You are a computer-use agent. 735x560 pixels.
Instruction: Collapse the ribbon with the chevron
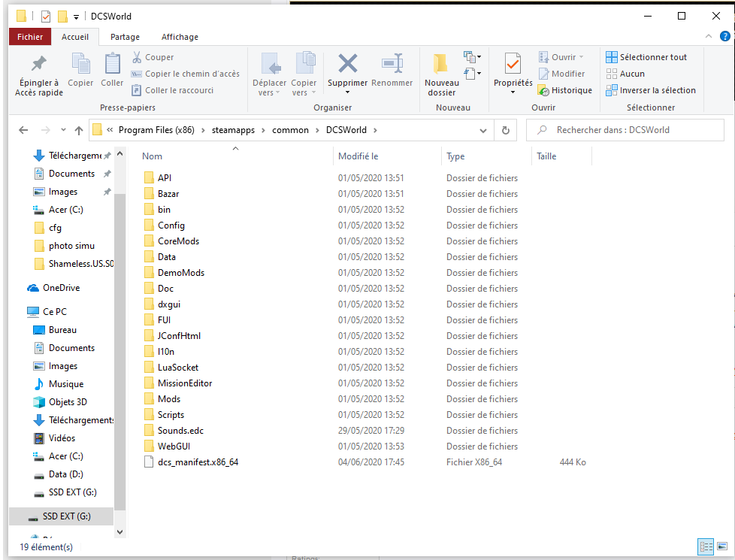[707, 37]
